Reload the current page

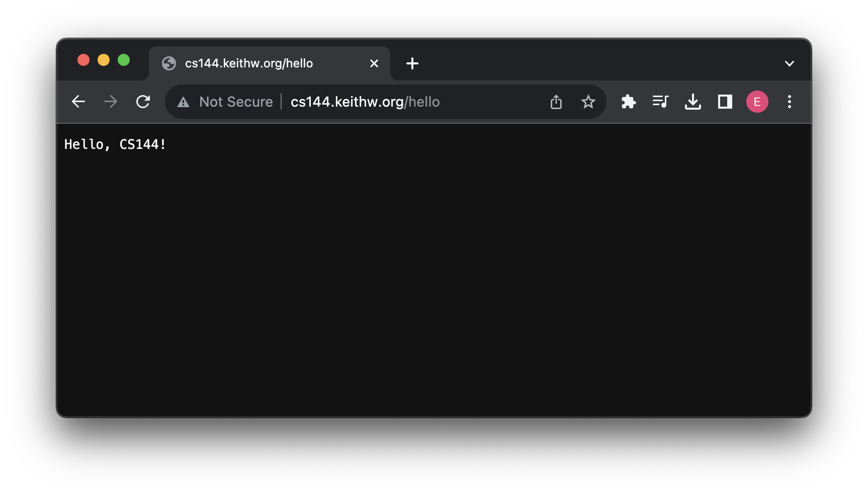pyautogui.click(x=143, y=102)
